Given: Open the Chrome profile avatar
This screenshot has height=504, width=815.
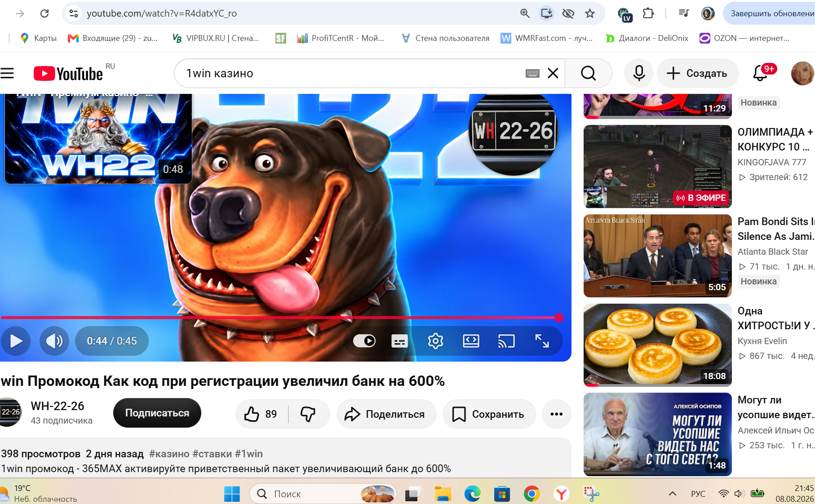Looking at the screenshot, I should 708,13.
